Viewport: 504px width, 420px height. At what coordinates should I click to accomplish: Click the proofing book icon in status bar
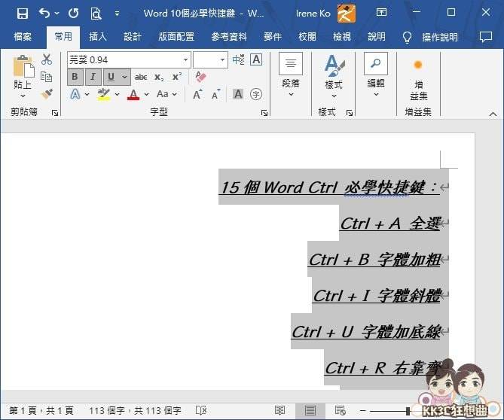click(x=201, y=410)
